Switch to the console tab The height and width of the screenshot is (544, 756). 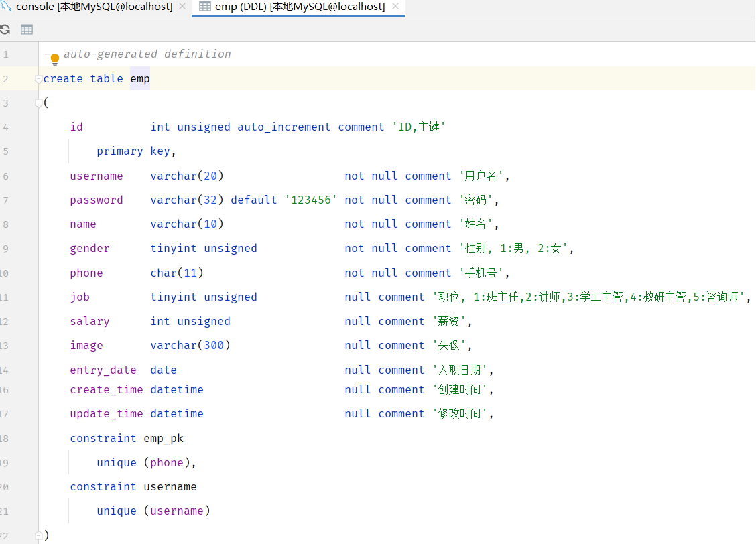point(94,7)
